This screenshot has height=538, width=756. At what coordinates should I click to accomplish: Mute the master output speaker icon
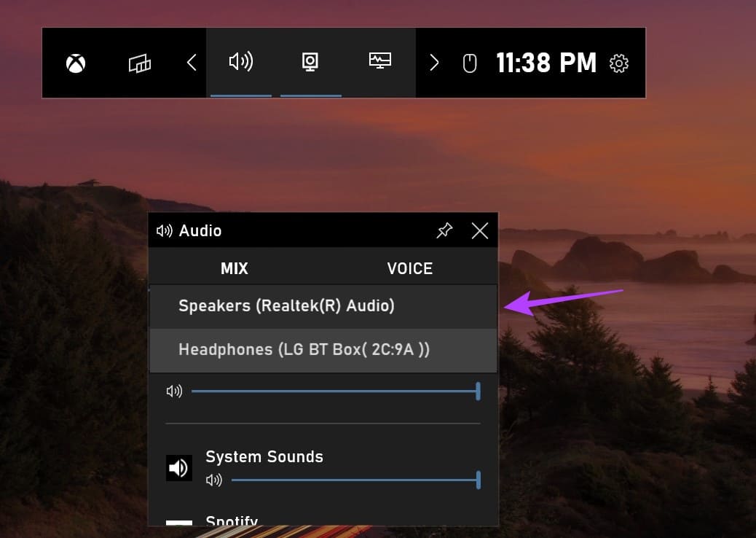click(174, 391)
